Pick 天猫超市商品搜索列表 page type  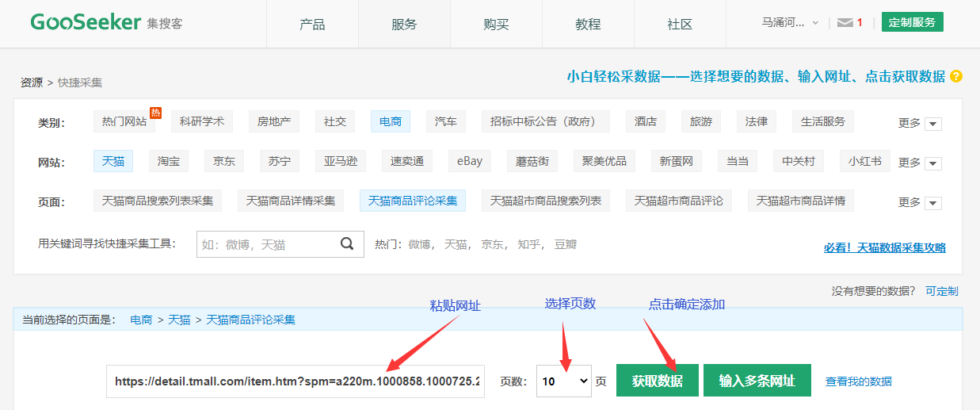click(546, 201)
